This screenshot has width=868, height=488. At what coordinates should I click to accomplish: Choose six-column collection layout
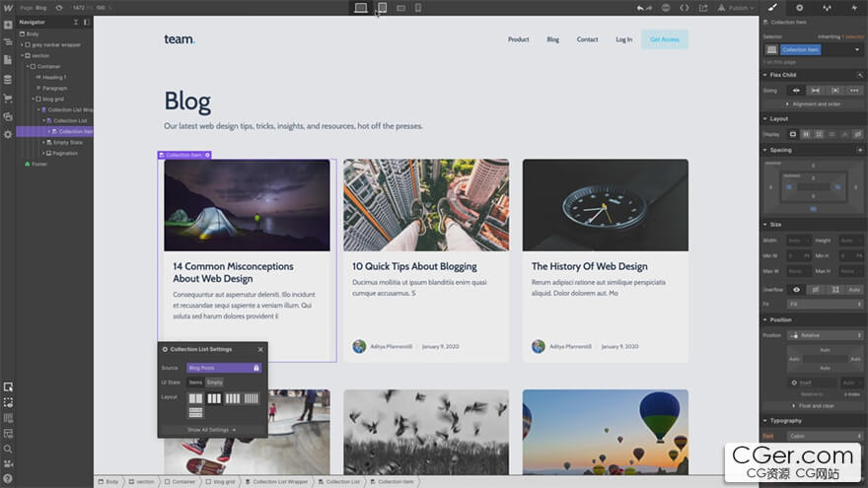pyautogui.click(x=252, y=398)
